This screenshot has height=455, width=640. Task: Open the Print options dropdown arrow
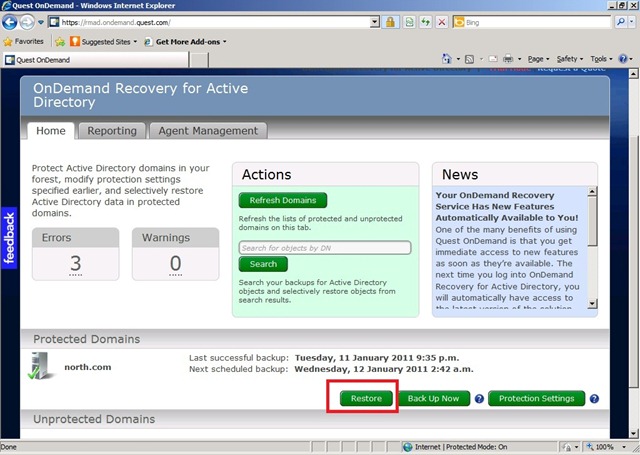click(520, 59)
